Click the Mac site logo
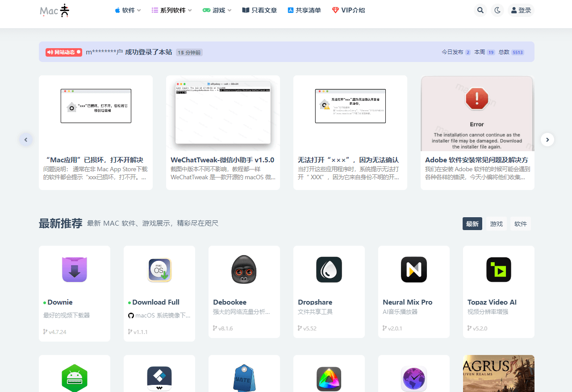 coord(54,10)
